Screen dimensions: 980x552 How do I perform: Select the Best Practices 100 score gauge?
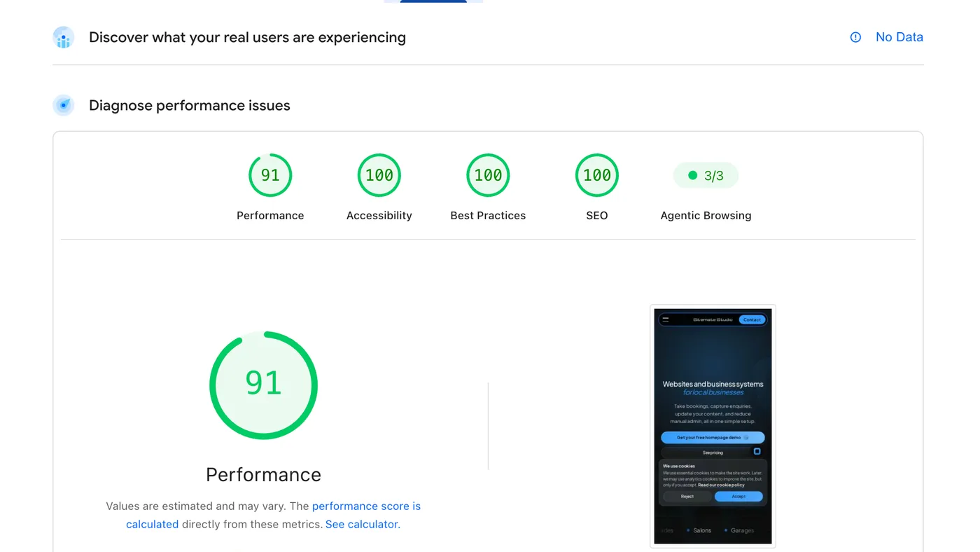click(x=488, y=175)
